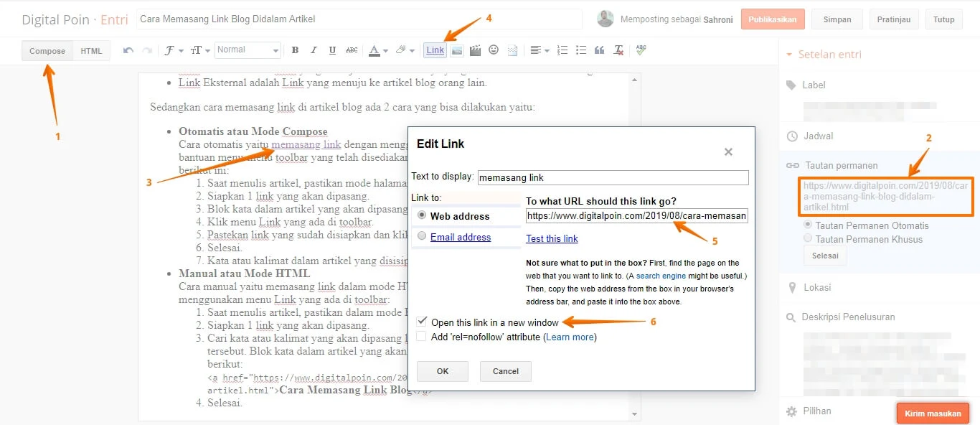Select the Insert video icon
The image size is (980, 425).
click(x=475, y=50)
